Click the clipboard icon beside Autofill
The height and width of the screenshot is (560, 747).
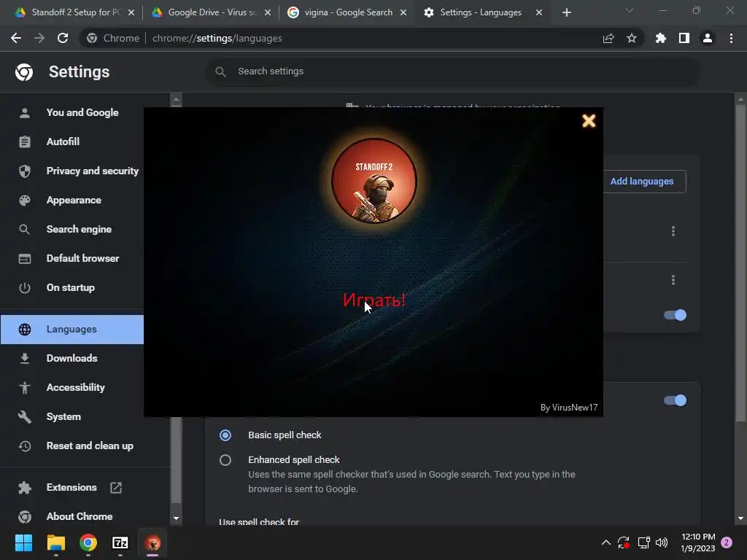[25, 142]
